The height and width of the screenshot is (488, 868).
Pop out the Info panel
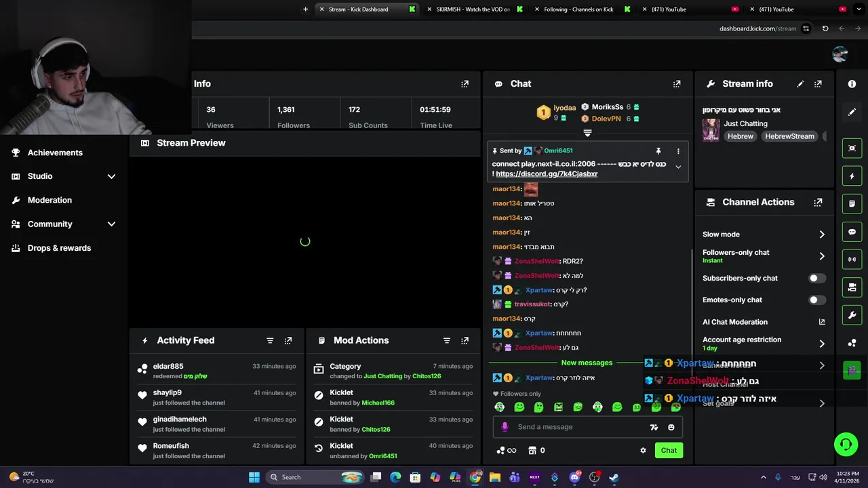[465, 84]
